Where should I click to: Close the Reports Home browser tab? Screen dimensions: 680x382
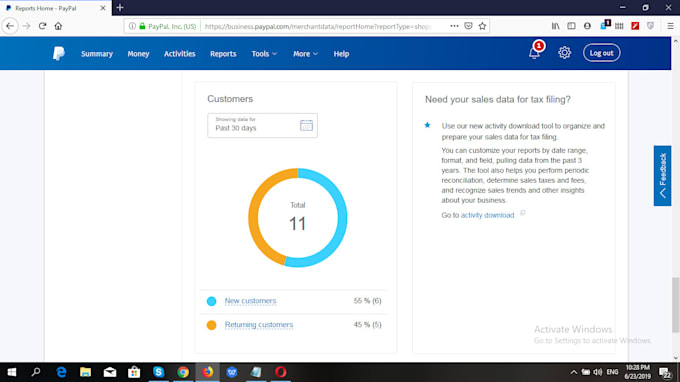pos(103,8)
